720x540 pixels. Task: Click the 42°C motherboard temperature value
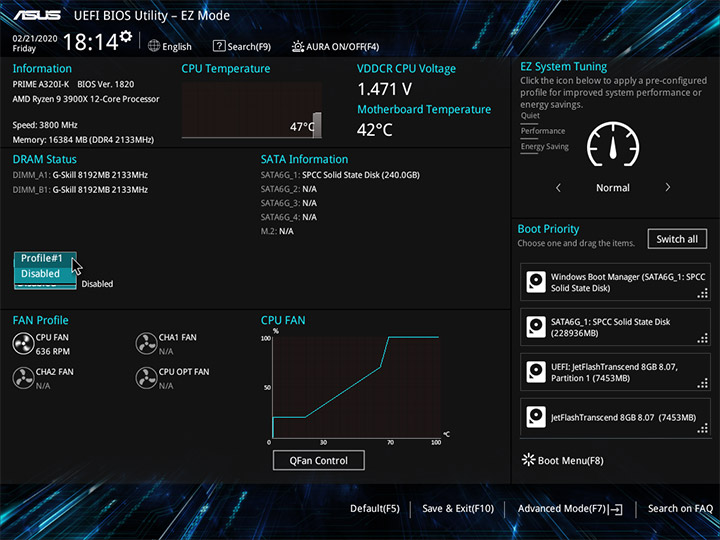point(375,130)
